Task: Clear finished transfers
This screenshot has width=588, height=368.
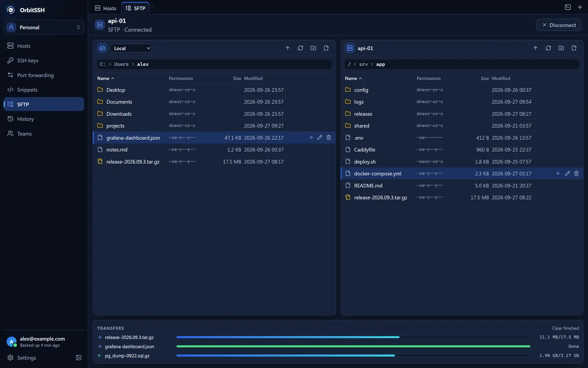Action: coord(566,328)
